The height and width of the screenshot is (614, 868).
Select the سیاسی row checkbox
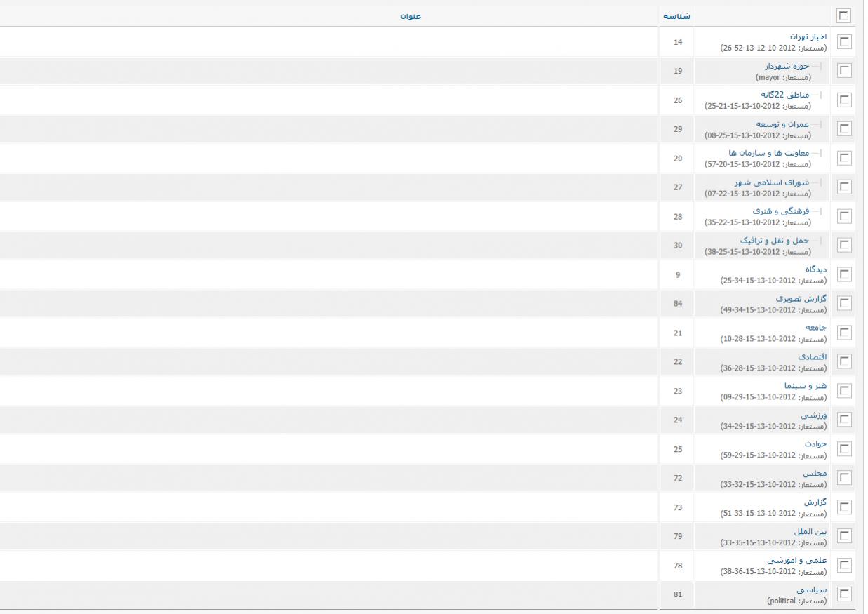point(845,595)
